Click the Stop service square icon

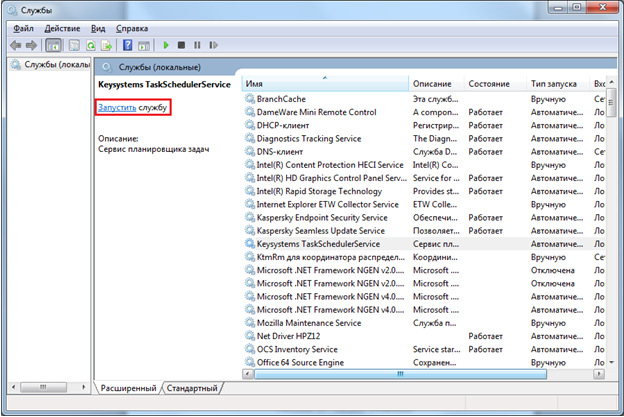click(181, 45)
